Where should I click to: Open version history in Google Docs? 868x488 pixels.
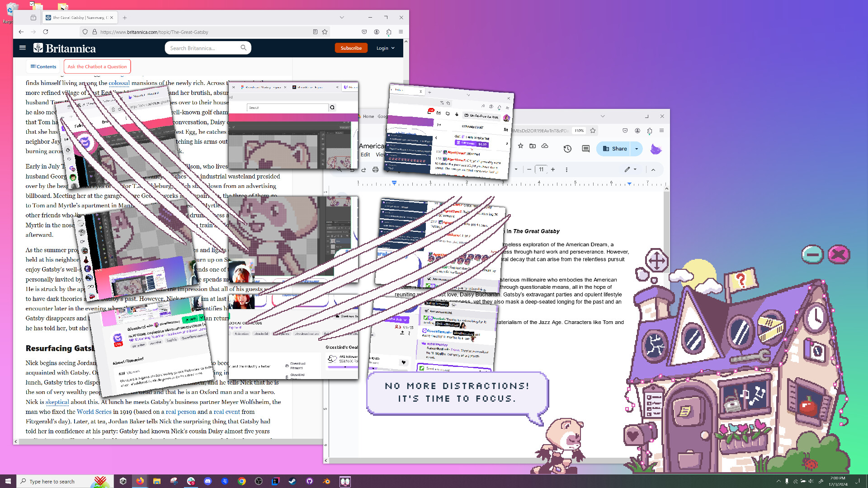[x=567, y=149]
